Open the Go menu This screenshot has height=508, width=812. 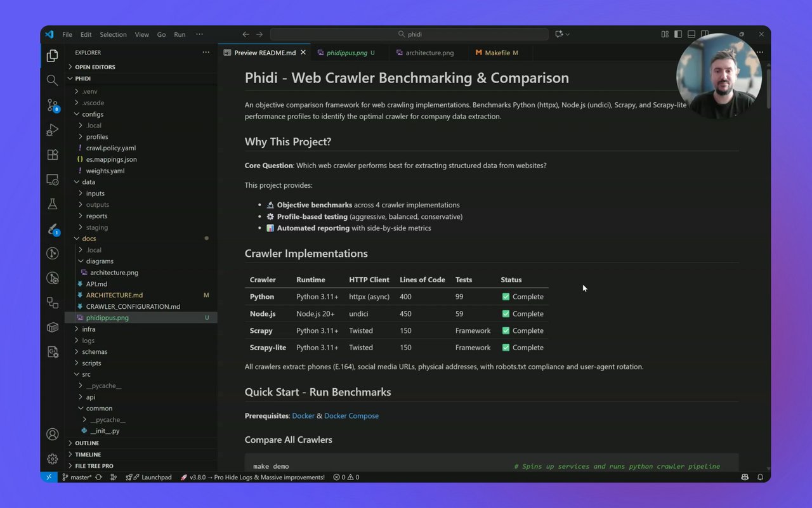point(161,34)
